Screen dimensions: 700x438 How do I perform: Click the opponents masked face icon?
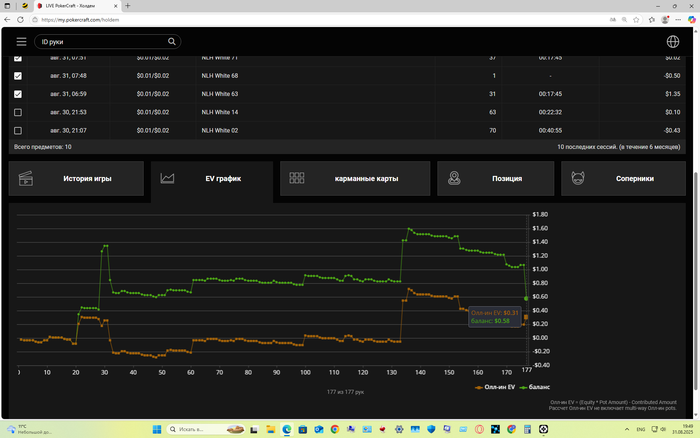point(578,178)
